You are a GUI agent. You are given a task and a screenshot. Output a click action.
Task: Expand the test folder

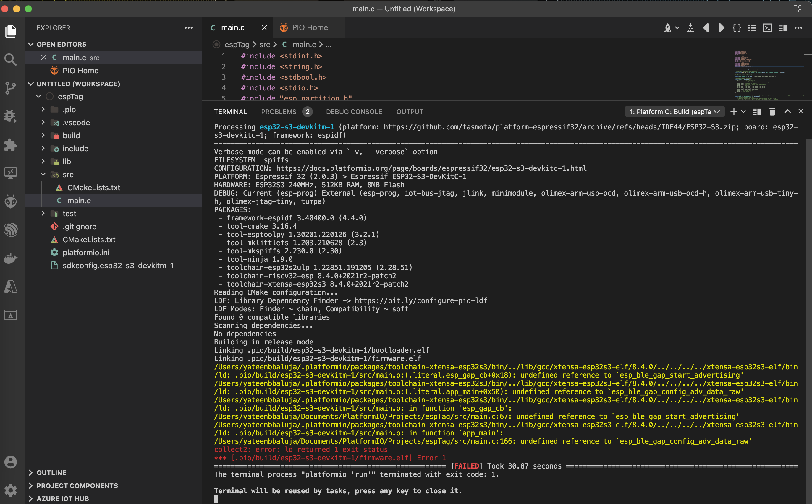pos(43,213)
